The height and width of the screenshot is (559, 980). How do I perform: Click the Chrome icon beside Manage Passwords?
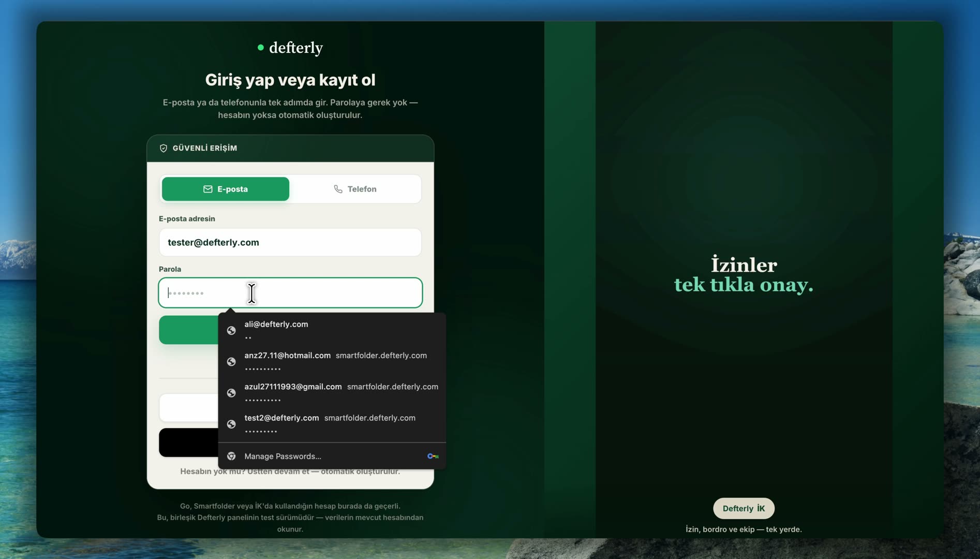pos(231,456)
